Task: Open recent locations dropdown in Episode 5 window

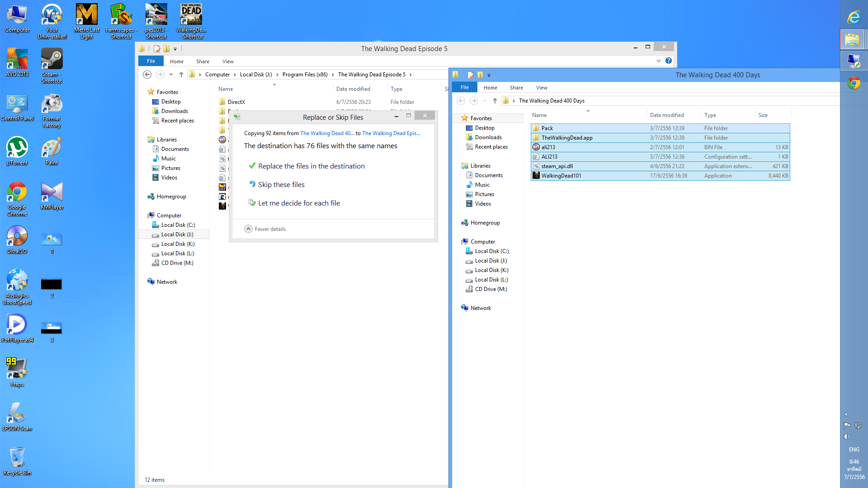Action: pyautogui.click(x=171, y=75)
